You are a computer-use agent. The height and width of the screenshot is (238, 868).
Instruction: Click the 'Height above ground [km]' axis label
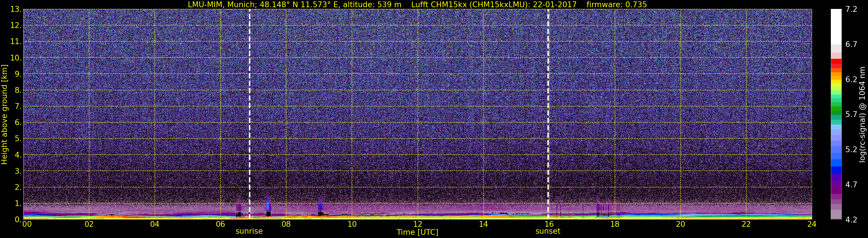point(4,115)
